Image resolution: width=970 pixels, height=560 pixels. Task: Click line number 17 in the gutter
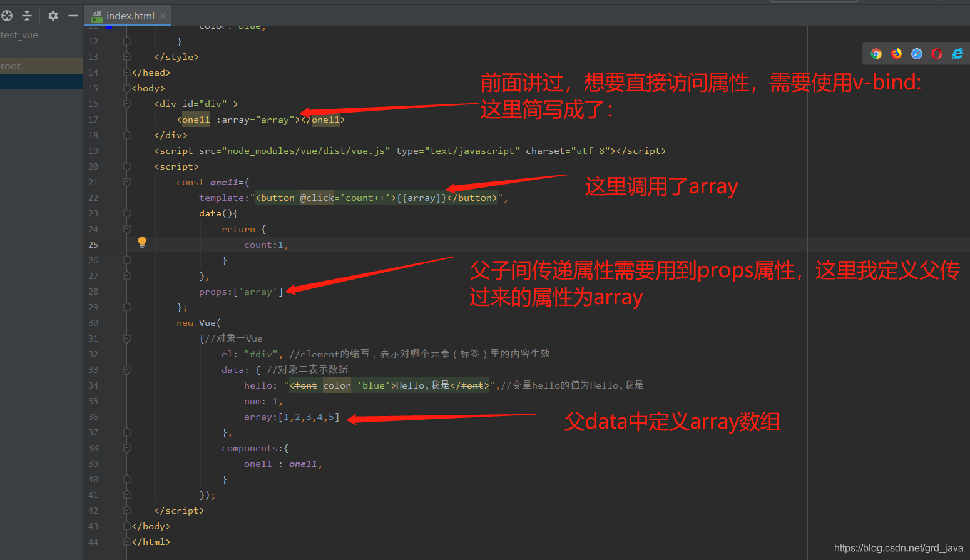click(x=93, y=120)
